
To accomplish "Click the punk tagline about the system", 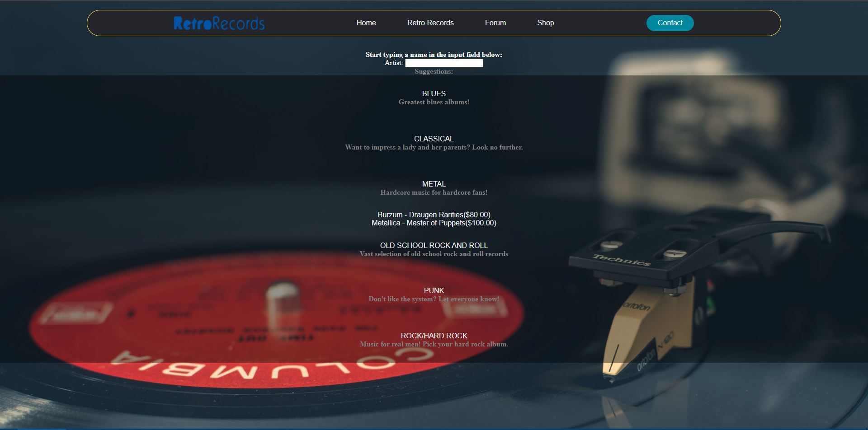I will tap(434, 299).
